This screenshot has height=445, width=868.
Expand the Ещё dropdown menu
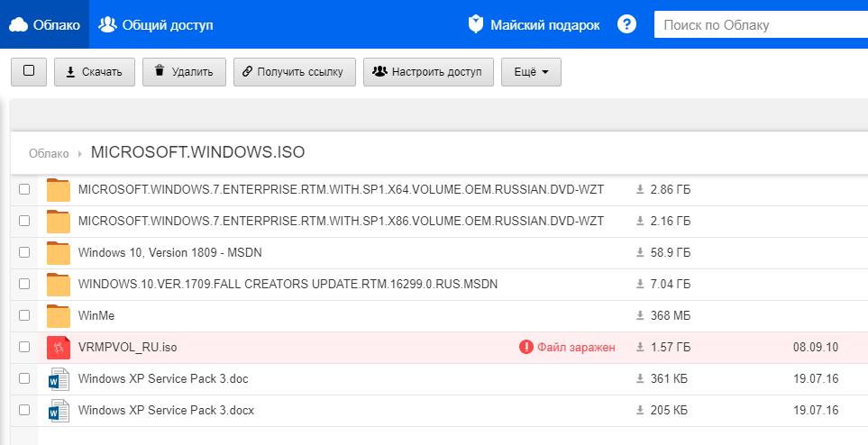532,72
